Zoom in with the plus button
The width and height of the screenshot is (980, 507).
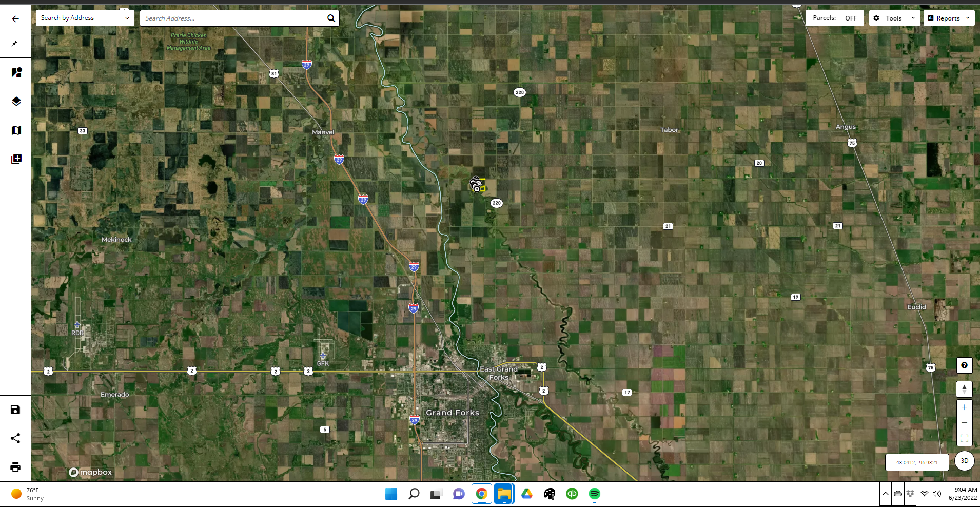(x=964, y=407)
